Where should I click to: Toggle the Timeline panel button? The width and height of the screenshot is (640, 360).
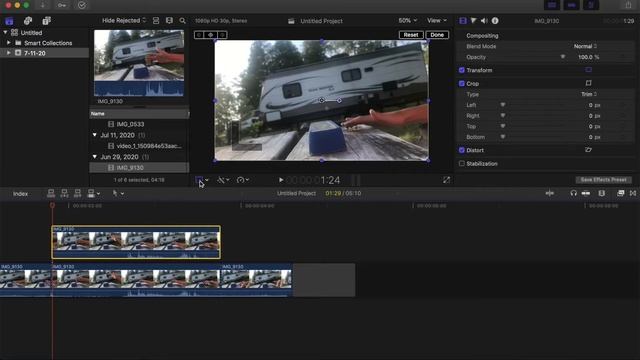[x=571, y=5]
